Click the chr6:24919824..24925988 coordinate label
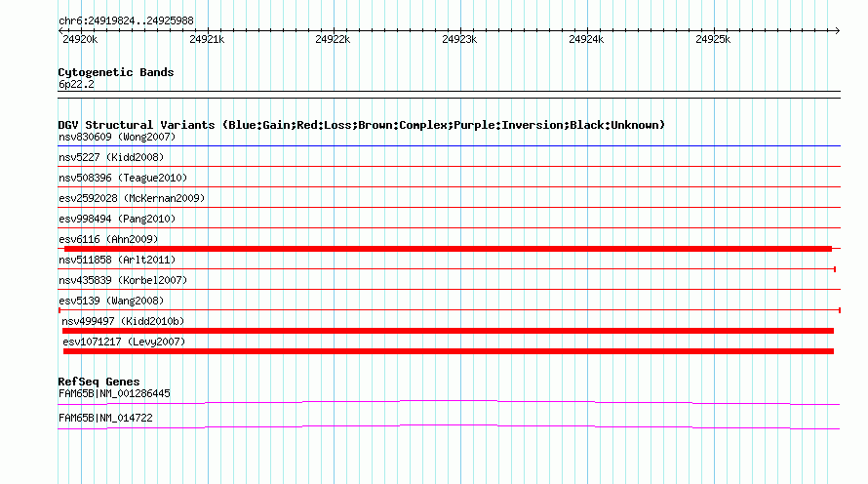Viewport: 868px width, 484px height. click(126, 21)
